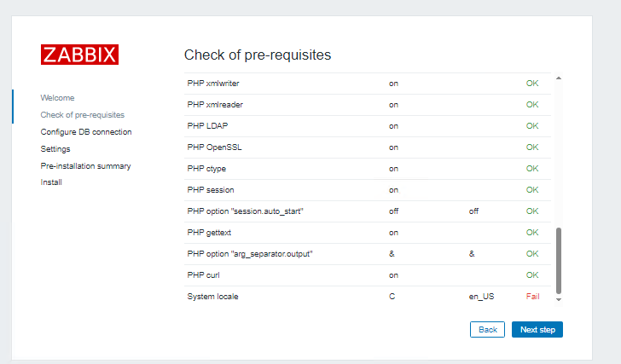Click the Next step button
Image resolution: width=621 pixels, height=364 pixels.
[x=537, y=329]
